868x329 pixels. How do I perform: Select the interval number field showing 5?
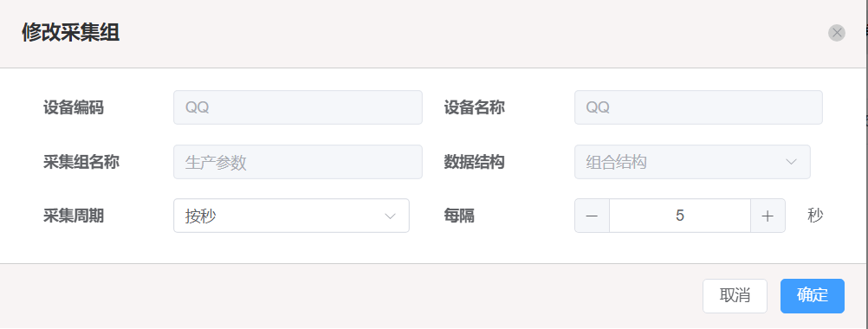(680, 216)
